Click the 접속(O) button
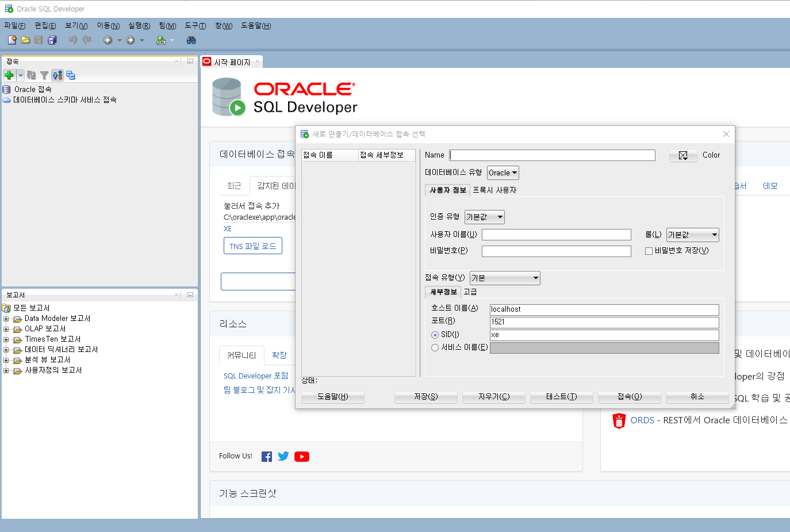This screenshot has width=790, height=532. tap(630, 397)
